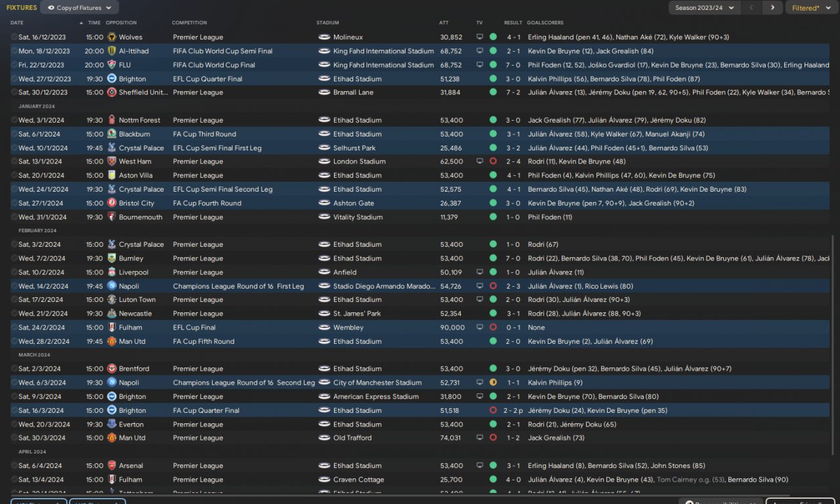Screen dimensions: 840x504
Task: Click the stadium icon beside Old Trafford
Action: point(324,438)
